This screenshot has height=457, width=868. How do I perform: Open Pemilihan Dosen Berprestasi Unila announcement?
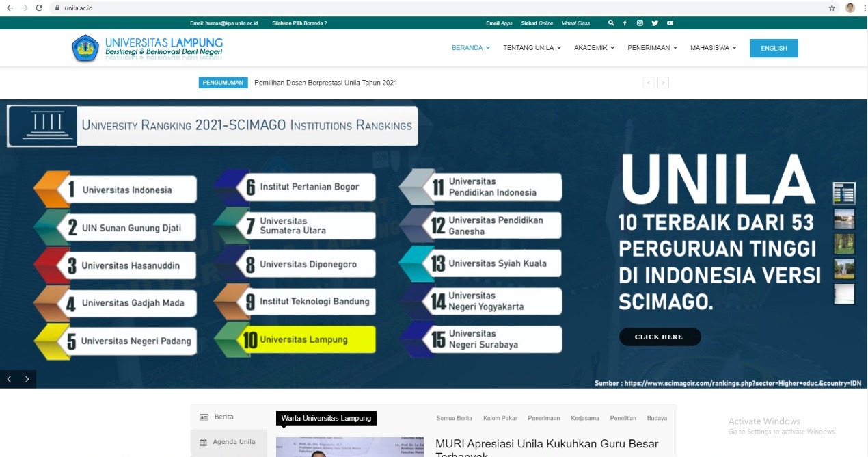(325, 83)
